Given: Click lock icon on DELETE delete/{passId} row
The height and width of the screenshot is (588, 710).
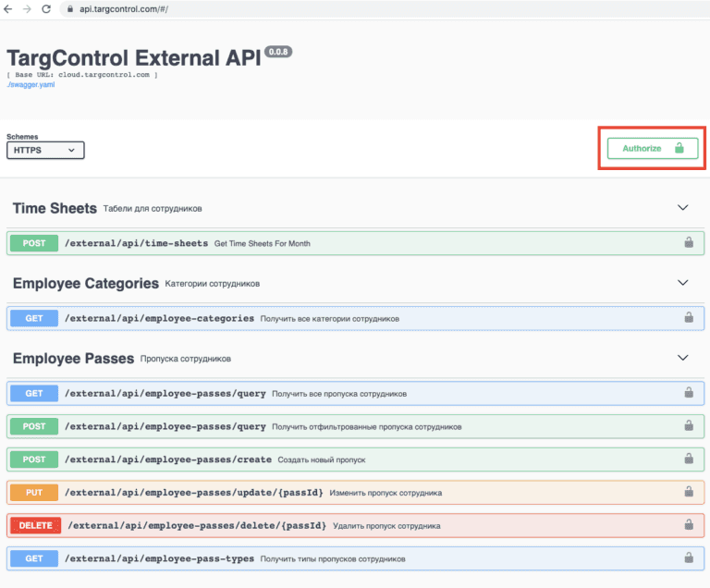Looking at the screenshot, I should point(689,524).
